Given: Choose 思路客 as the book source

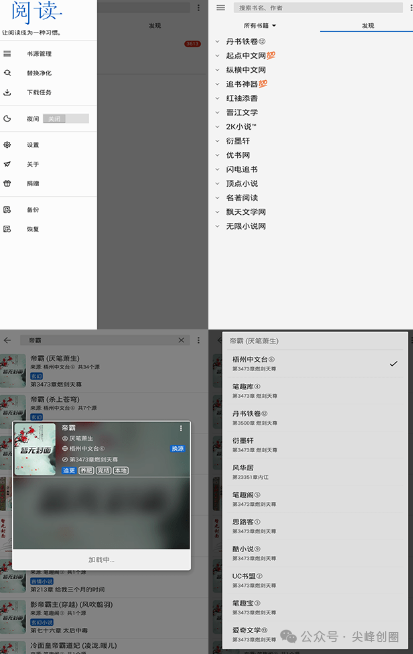Looking at the screenshot, I should pyautogui.click(x=315, y=526).
